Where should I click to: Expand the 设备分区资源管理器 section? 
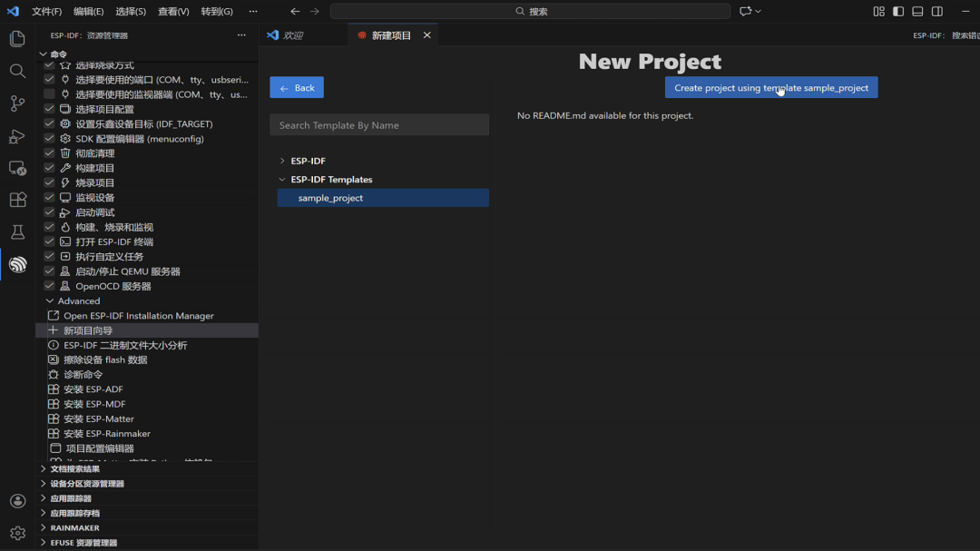pyautogui.click(x=44, y=484)
